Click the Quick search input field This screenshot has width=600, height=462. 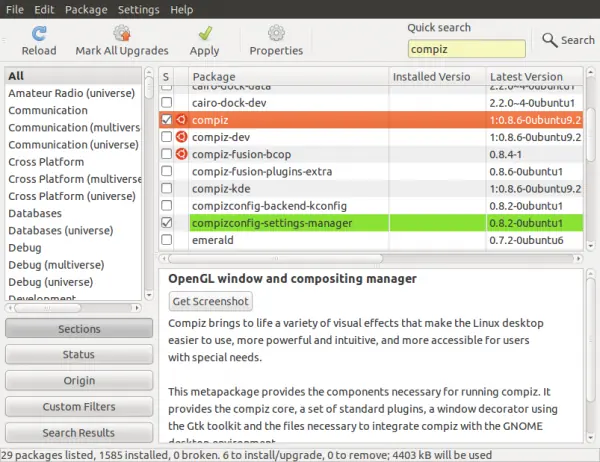[466, 49]
